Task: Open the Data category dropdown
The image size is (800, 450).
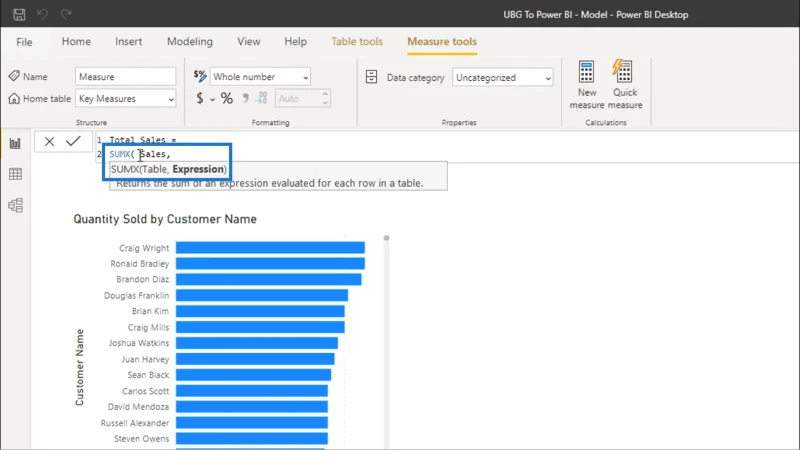Action: tap(503, 78)
